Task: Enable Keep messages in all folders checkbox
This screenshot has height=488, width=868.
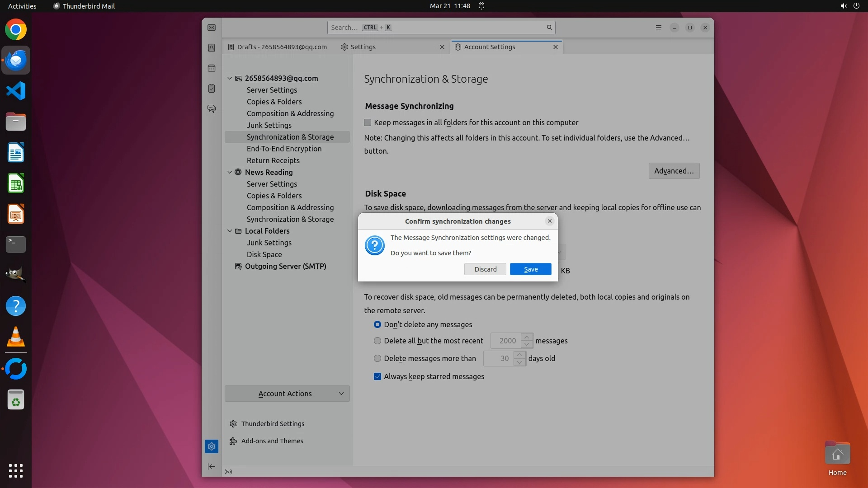Action: tap(368, 122)
